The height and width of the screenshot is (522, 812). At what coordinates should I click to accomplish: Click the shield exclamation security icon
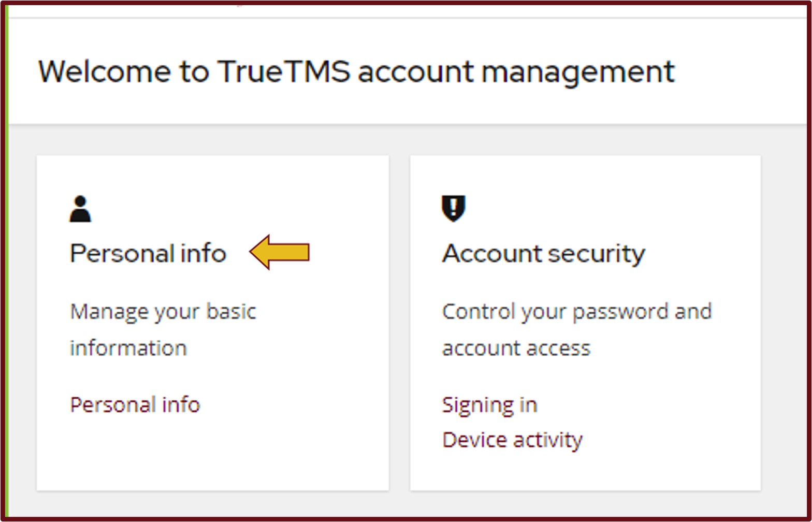click(453, 209)
